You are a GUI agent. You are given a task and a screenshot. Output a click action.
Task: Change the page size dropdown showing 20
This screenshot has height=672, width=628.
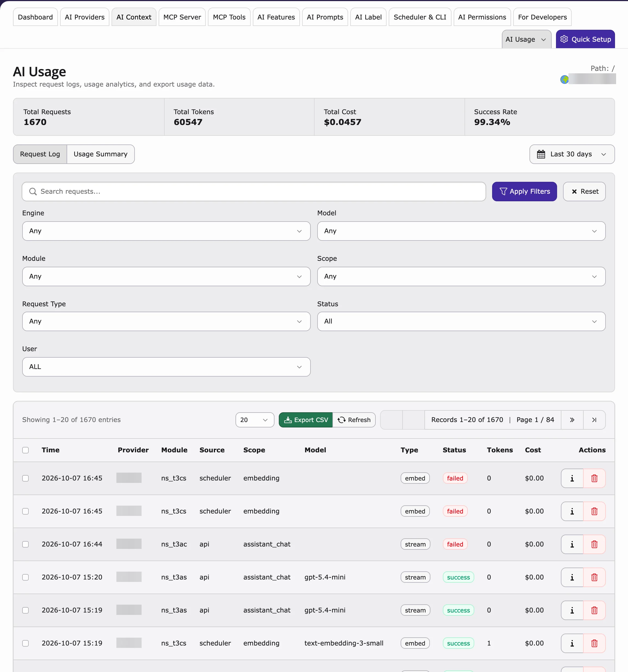coord(255,420)
